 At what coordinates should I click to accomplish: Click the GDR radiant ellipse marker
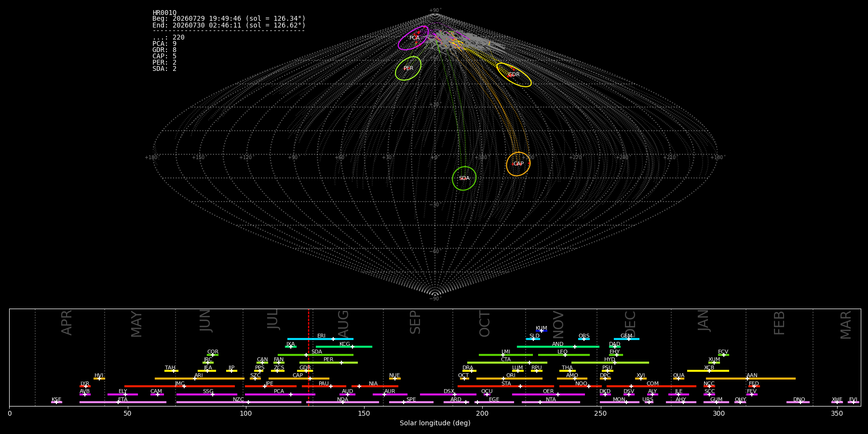click(x=514, y=75)
